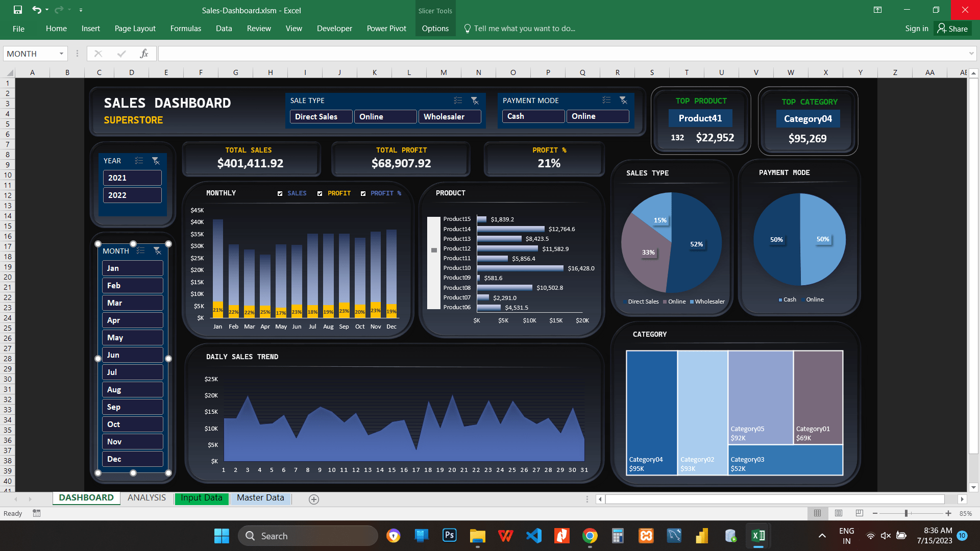Click the macro recording status icon
The image size is (980, 551).
[x=36, y=513]
